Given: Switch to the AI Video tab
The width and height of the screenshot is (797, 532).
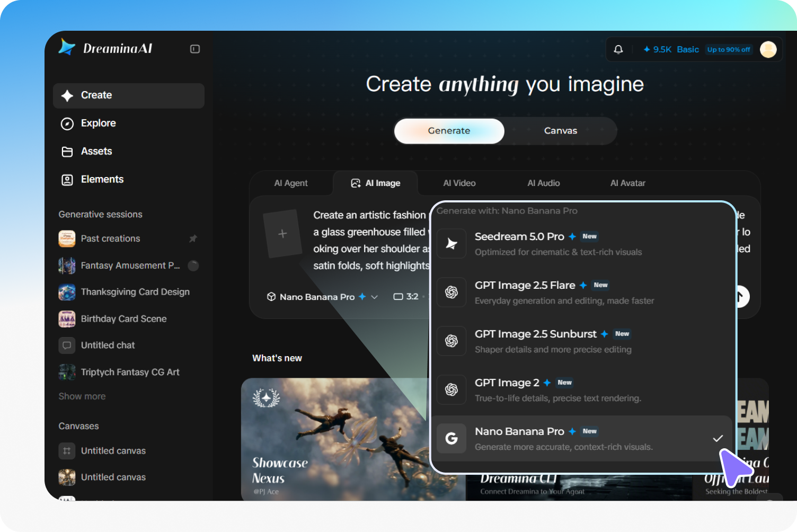Looking at the screenshot, I should tap(459, 183).
